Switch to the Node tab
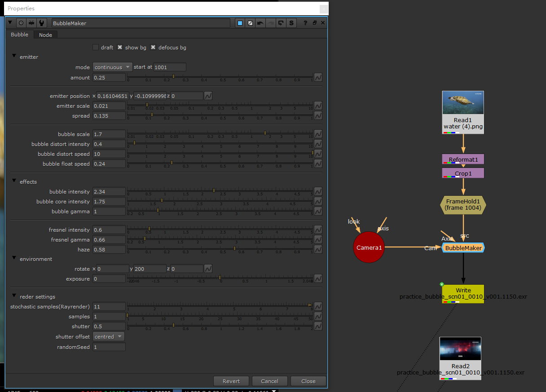The image size is (546, 392). point(45,35)
